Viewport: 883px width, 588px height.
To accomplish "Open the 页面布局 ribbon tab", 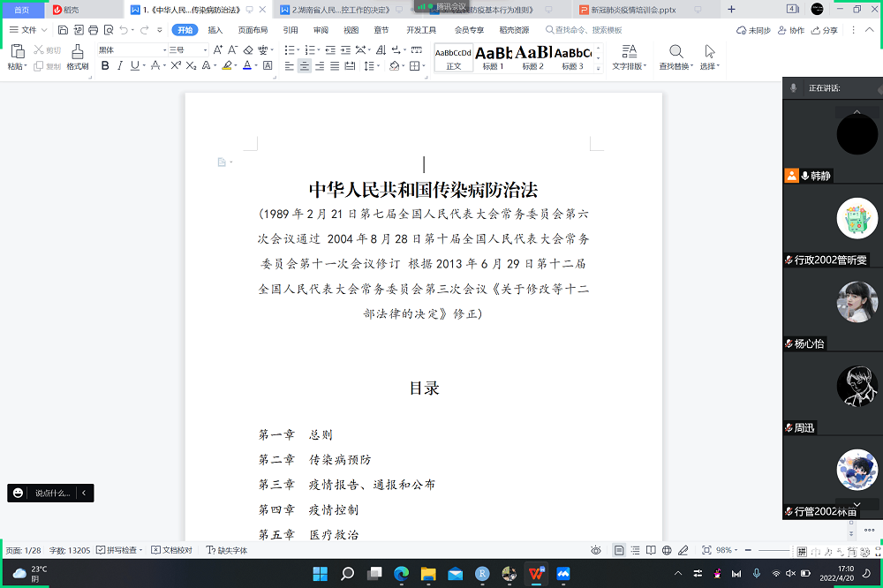I will pos(253,30).
